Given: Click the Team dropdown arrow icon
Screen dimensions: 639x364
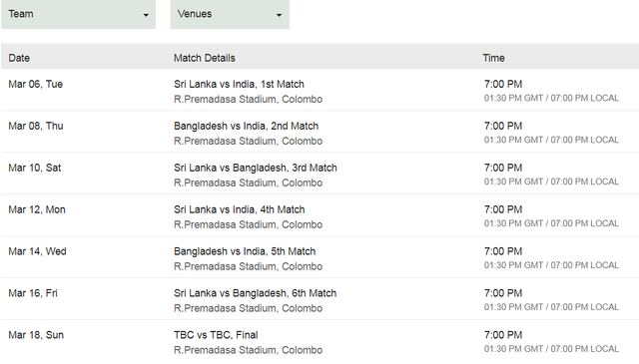Looking at the screenshot, I should pos(146,16).
